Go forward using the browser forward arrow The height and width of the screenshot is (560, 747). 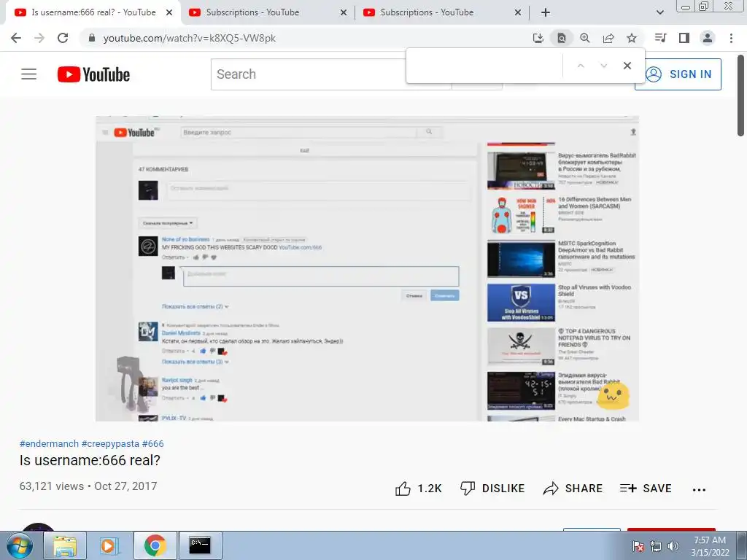pos(39,38)
